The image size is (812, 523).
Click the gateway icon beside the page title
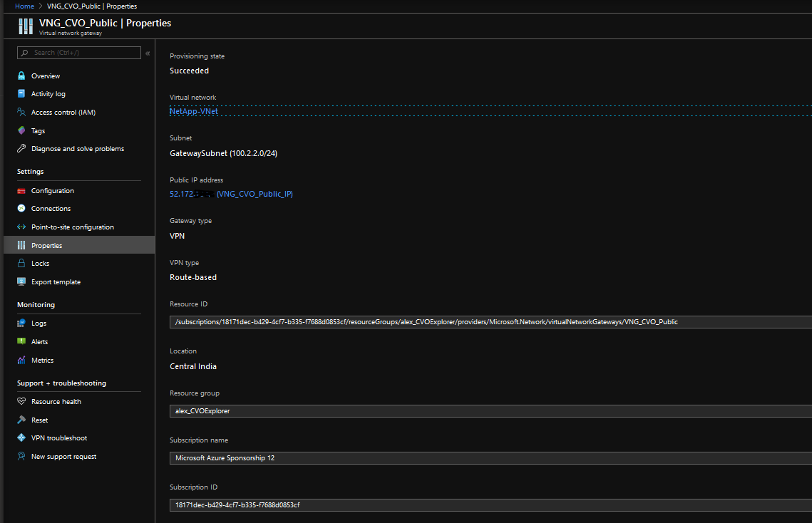pos(26,26)
